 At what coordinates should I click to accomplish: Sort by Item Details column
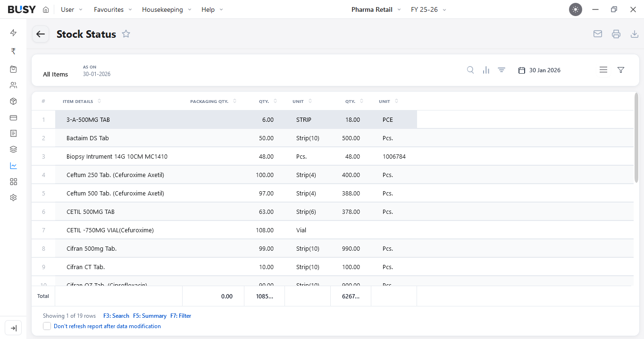82,102
